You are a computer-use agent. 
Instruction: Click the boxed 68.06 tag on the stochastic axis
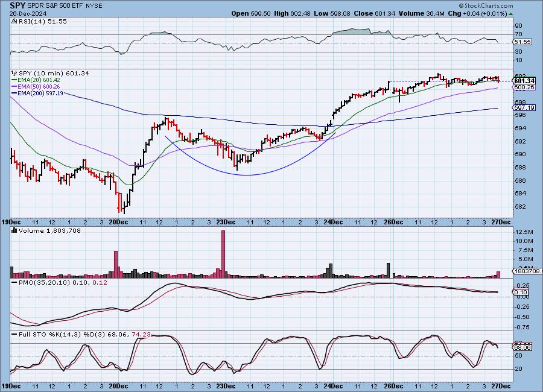pyautogui.click(x=522, y=347)
